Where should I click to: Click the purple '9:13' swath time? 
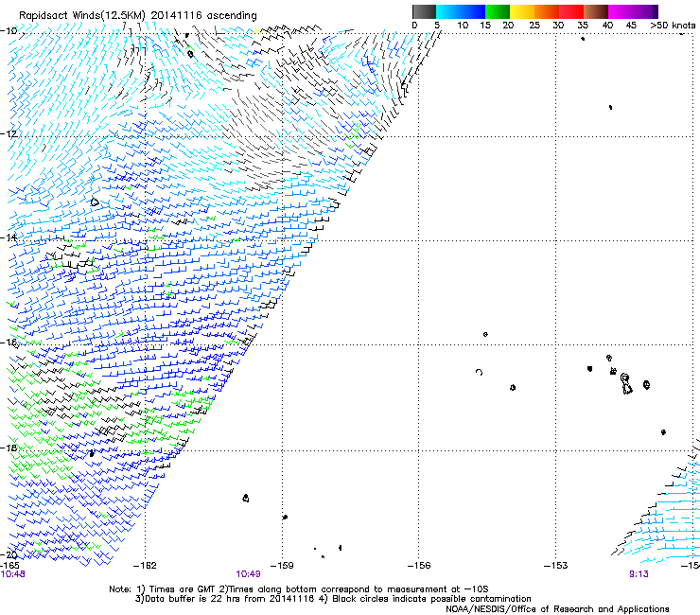[x=639, y=574]
